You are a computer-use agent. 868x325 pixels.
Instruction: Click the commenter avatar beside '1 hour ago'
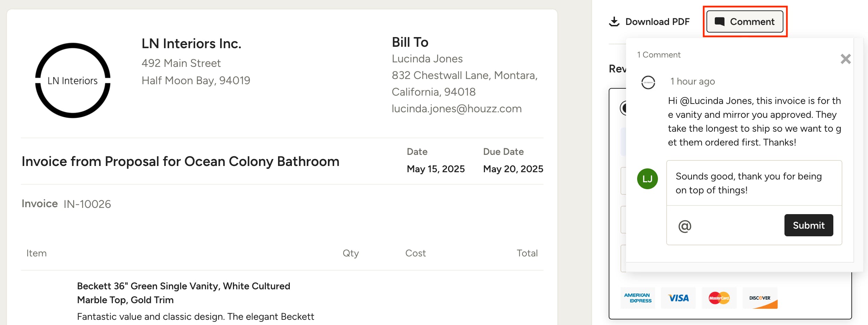[x=648, y=82]
